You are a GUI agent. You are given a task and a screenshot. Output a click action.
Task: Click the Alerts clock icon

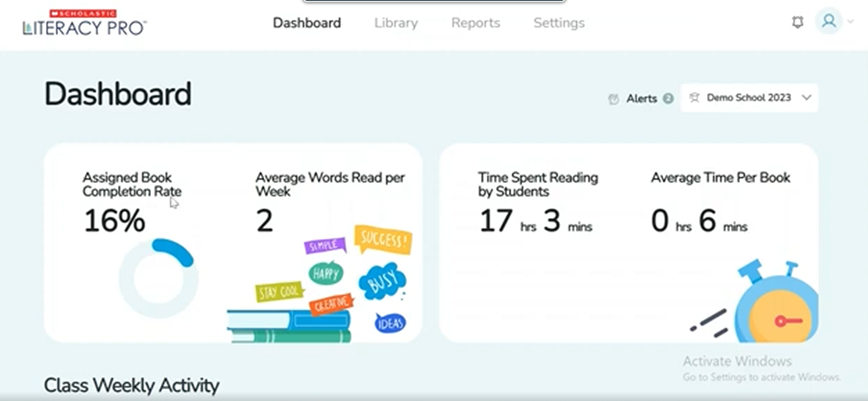click(614, 98)
